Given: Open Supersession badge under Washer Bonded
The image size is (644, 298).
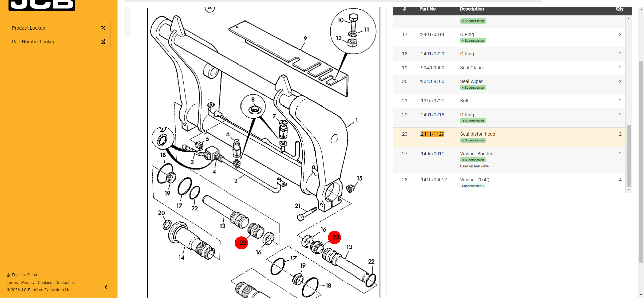Looking at the screenshot, I should pos(473,160).
